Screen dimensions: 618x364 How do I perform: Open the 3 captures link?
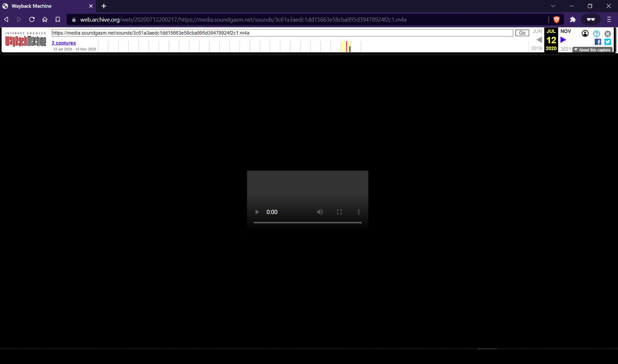pos(64,43)
